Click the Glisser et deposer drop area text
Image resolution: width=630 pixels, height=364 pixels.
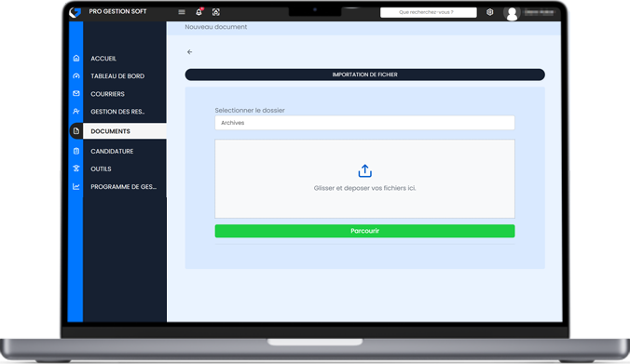(364, 188)
